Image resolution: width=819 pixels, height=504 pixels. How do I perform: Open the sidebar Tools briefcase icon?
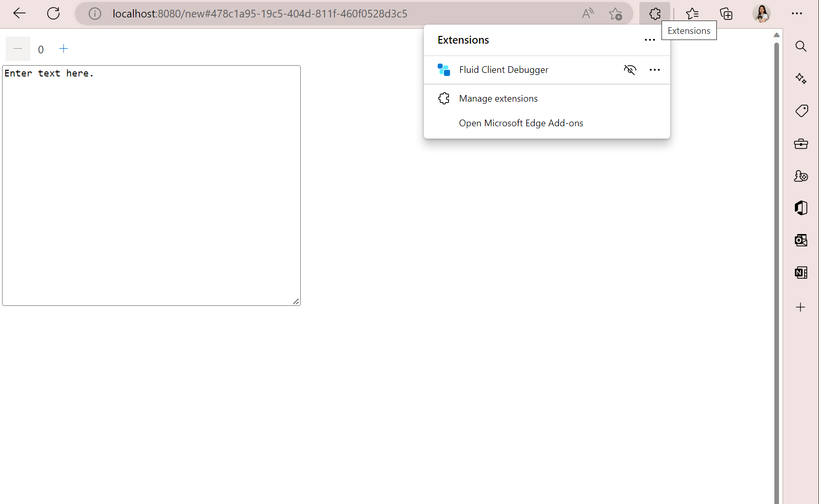(801, 144)
